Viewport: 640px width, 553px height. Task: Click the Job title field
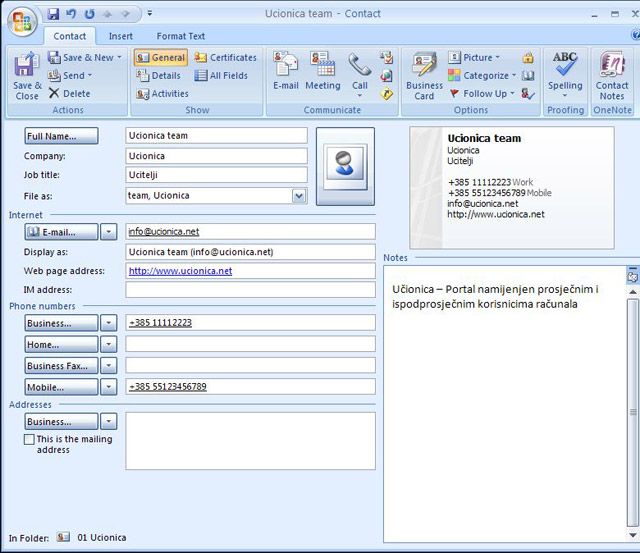coord(216,175)
